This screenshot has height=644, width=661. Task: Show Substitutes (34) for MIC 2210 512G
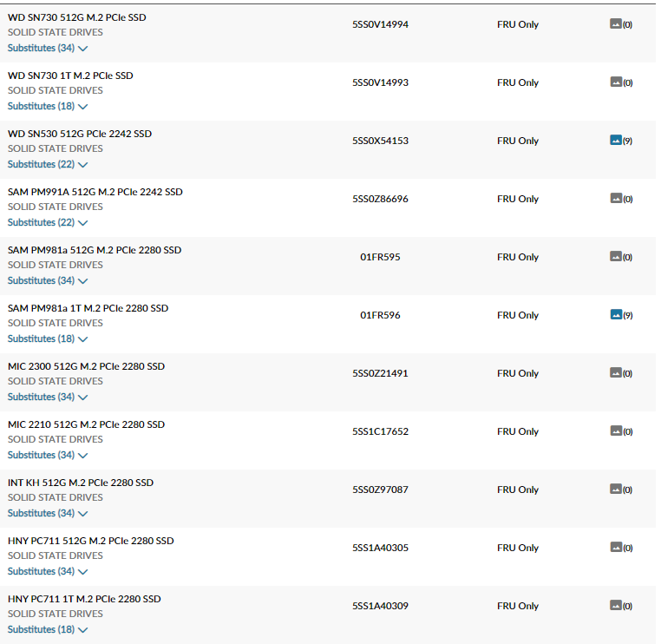(x=48, y=456)
